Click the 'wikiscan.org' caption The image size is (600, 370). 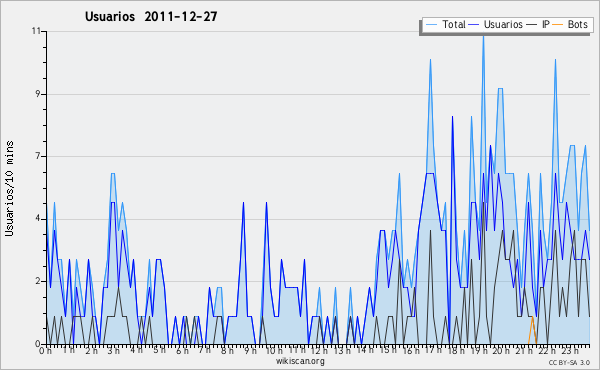[x=300, y=361]
